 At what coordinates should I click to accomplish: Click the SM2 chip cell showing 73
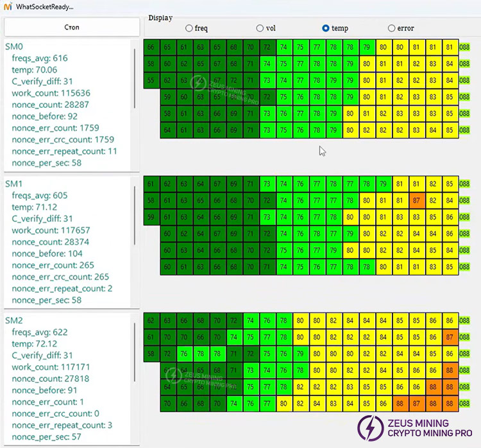[251, 370]
